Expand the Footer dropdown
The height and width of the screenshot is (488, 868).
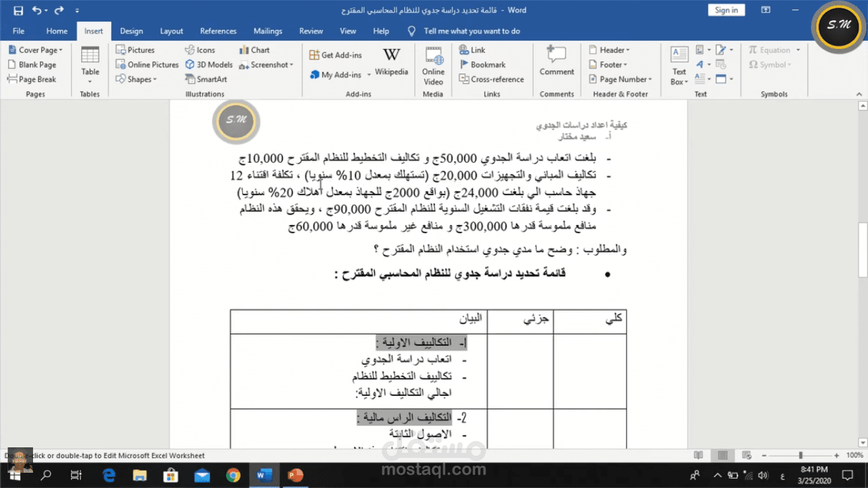[x=608, y=65]
